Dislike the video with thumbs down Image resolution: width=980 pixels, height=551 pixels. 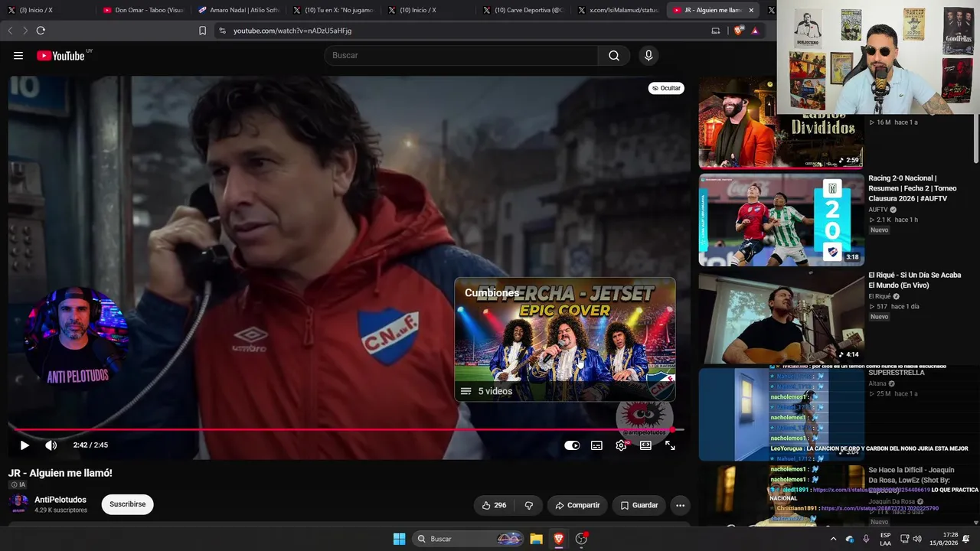(528, 505)
